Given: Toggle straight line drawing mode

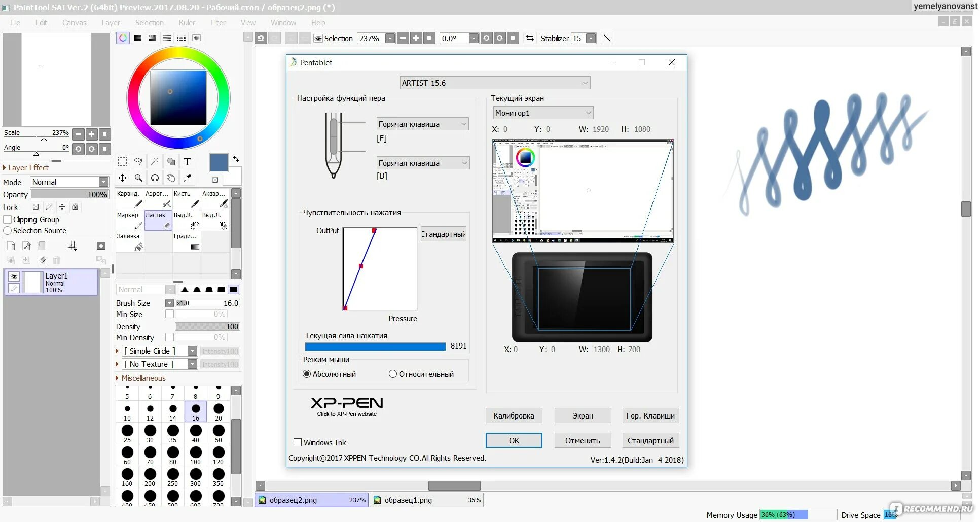Looking at the screenshot, I should (607, 38).
